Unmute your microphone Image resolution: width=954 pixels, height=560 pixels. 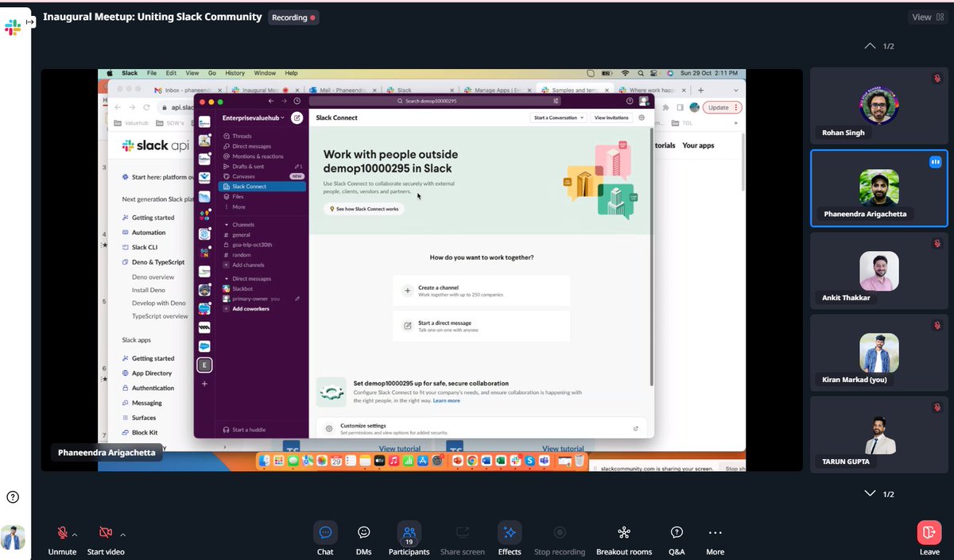(62, 539)
